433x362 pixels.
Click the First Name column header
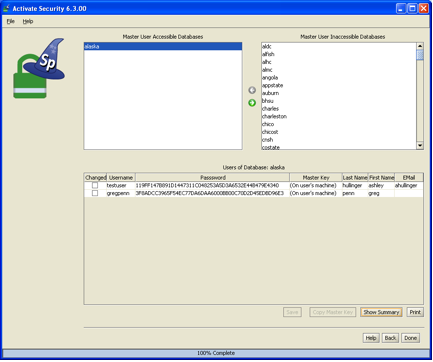[x=382, y=177]
